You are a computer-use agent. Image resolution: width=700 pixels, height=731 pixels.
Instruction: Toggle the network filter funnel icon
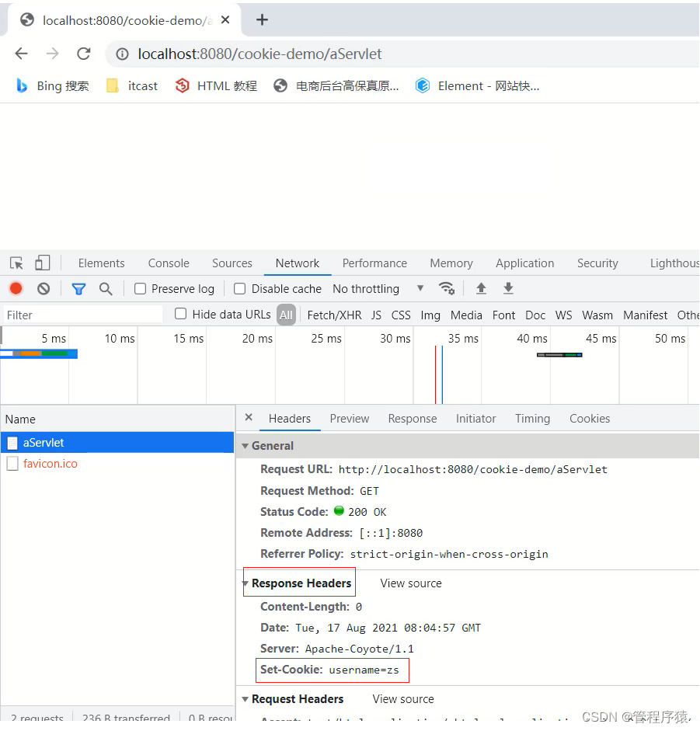(x=78, y=289)
